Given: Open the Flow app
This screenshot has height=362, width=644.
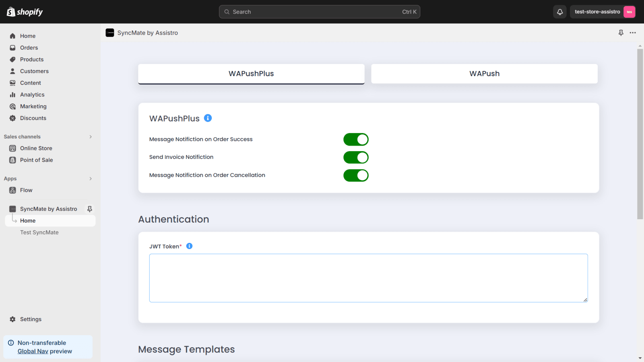Looking at the screenshot, I should coord(26,190).
